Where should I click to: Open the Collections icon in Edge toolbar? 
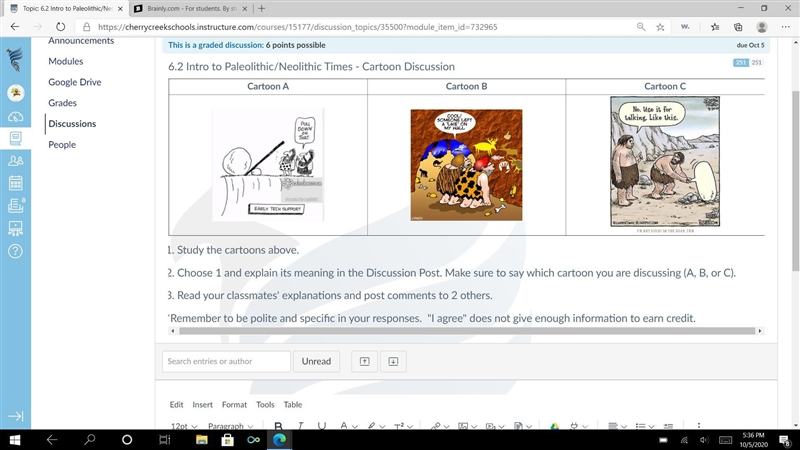pyautogui.click(x=738, y=27)
